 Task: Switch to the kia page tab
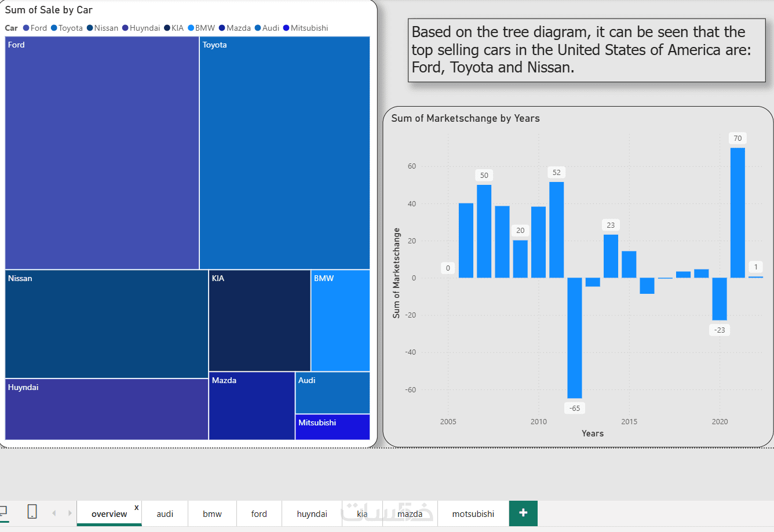362,513
